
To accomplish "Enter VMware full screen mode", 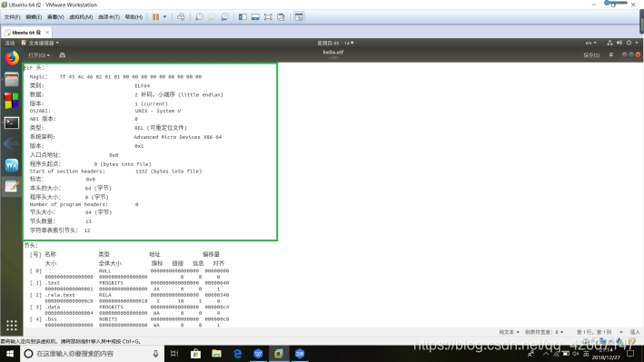I will coord(268,17).
